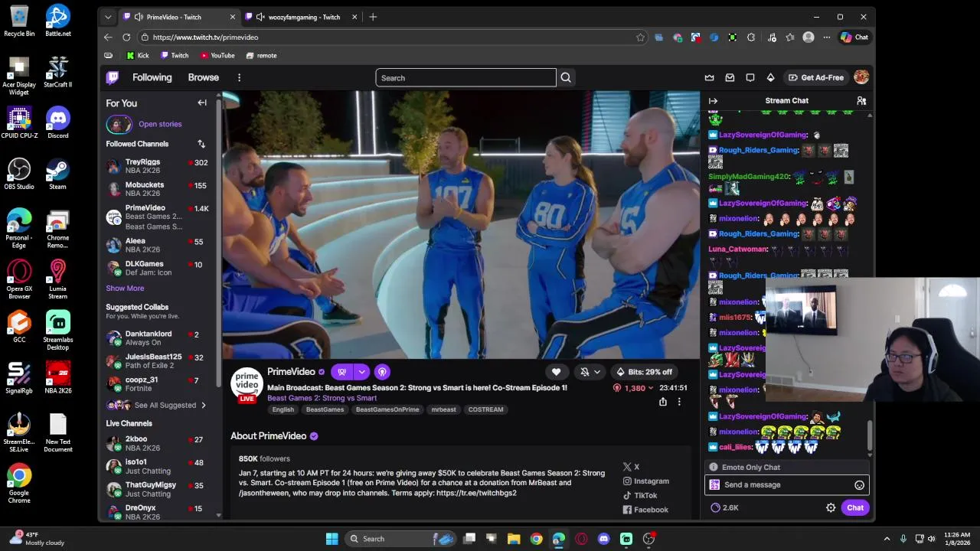Click the Bits: 29% off button

(x=644, y=372)
